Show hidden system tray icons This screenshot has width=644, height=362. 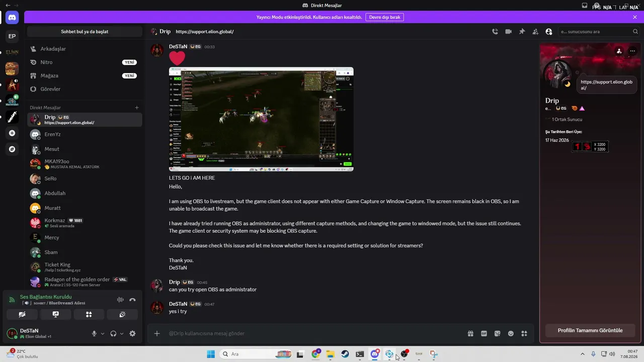coord(583,354)
